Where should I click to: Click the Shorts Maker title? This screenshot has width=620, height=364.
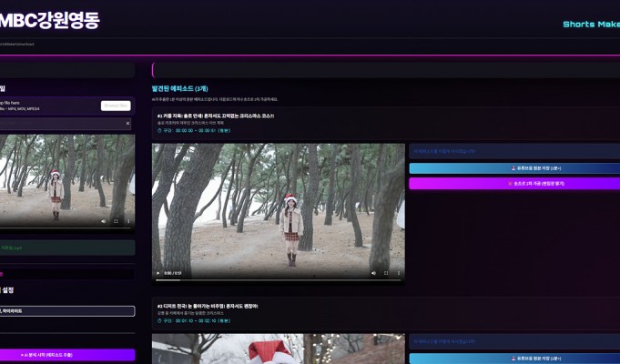click(590, 25)
